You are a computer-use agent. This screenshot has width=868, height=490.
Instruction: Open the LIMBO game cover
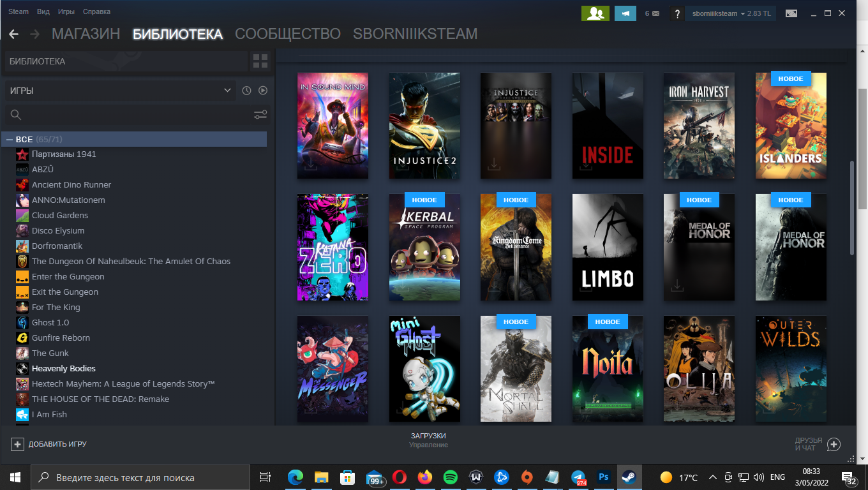point(608,247)
